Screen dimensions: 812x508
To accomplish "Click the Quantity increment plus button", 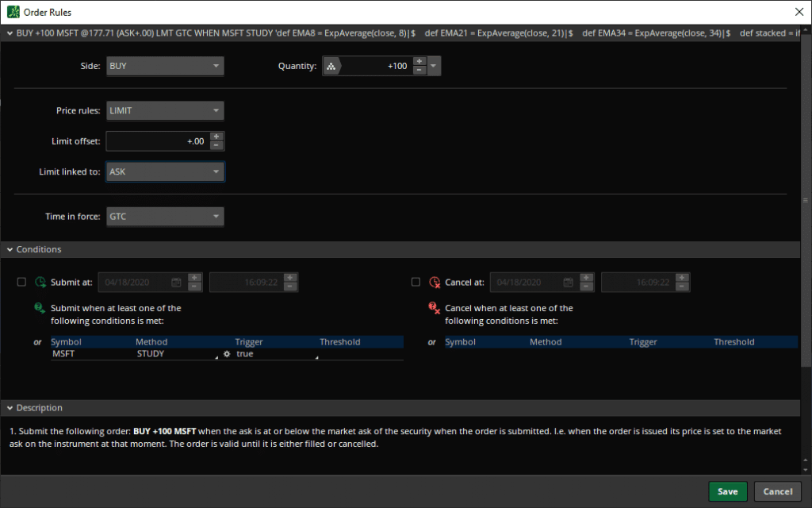I will (x=419, y=61).
